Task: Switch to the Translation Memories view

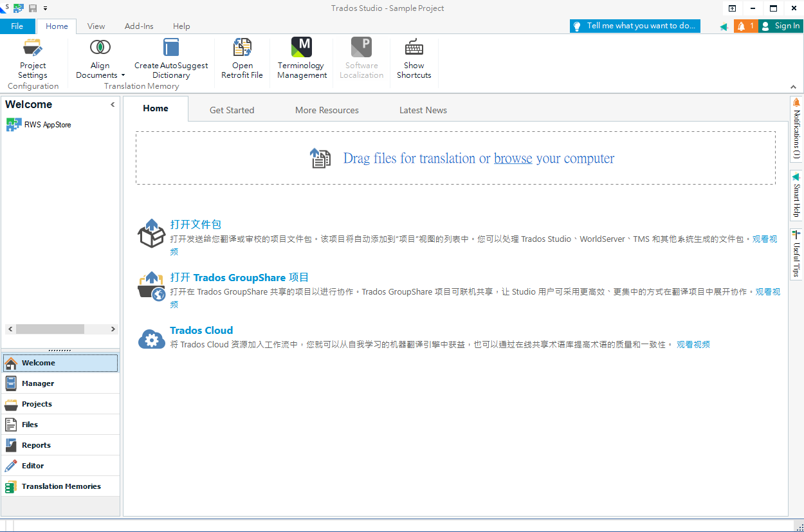Action: (x=60, y=486)
